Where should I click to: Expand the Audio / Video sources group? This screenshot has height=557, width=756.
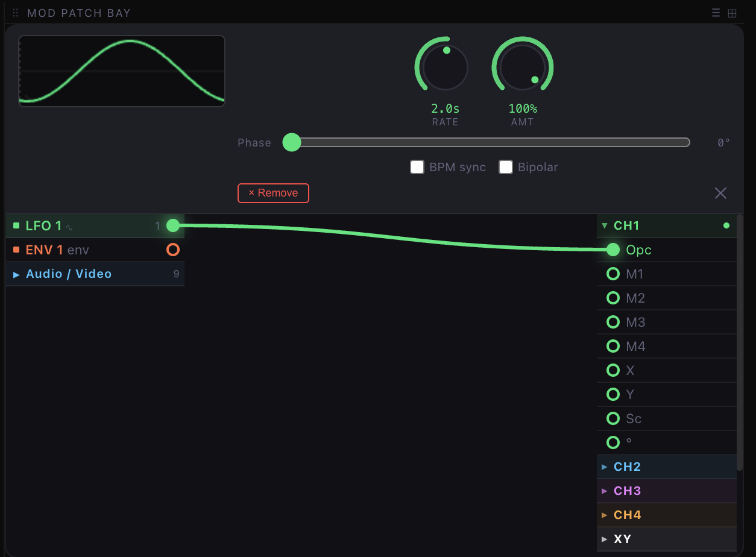coord(17,274)
